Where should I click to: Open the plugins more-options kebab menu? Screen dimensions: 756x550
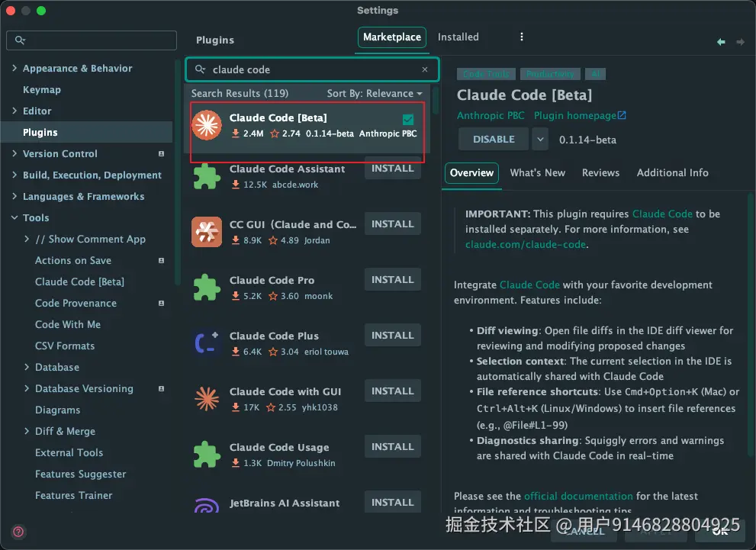click(x=521, y=37)
